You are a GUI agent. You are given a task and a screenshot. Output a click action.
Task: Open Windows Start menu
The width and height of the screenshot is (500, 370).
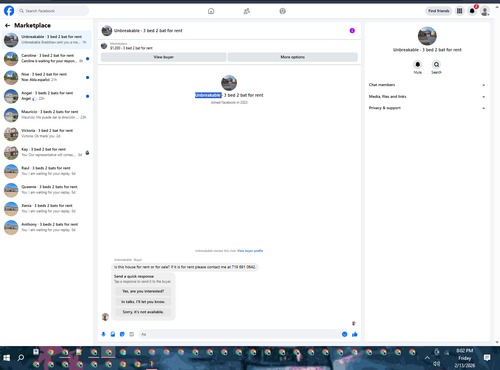[6, 358]
